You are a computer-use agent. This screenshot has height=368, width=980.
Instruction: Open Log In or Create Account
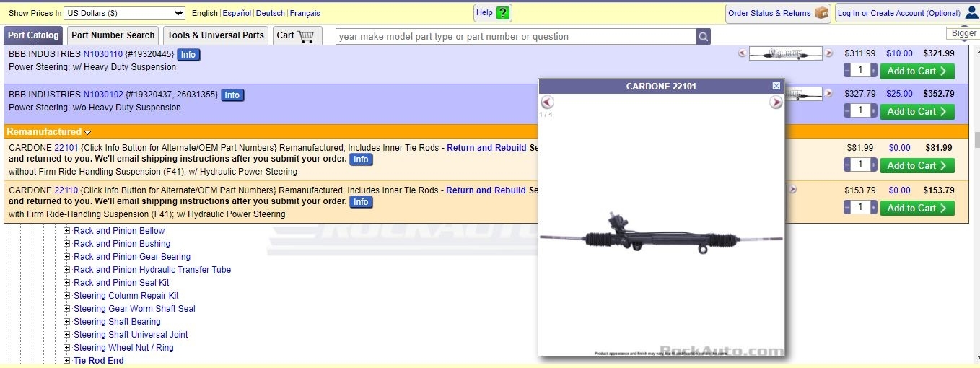click(x=907, y=13)
